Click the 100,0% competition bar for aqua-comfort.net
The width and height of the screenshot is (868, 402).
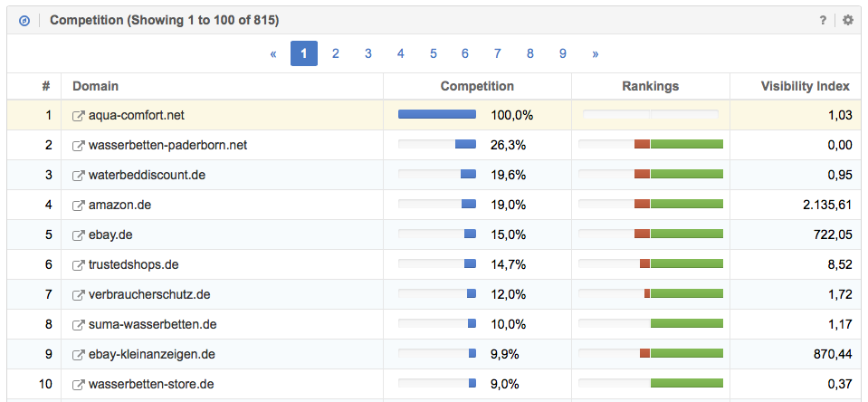[x=437, y=115]
